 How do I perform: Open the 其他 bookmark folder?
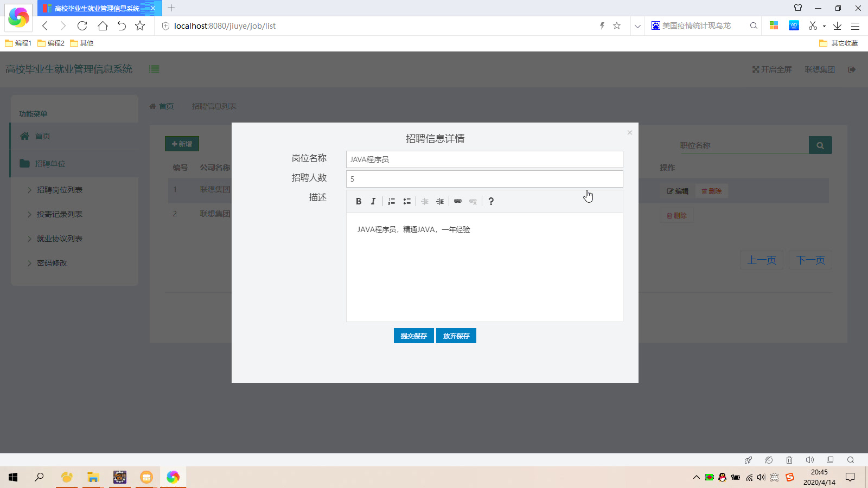pos(82,43)
